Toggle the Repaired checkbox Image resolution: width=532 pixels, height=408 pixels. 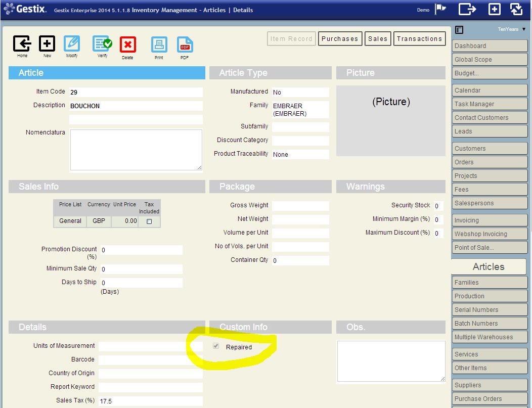click(216, 346)
